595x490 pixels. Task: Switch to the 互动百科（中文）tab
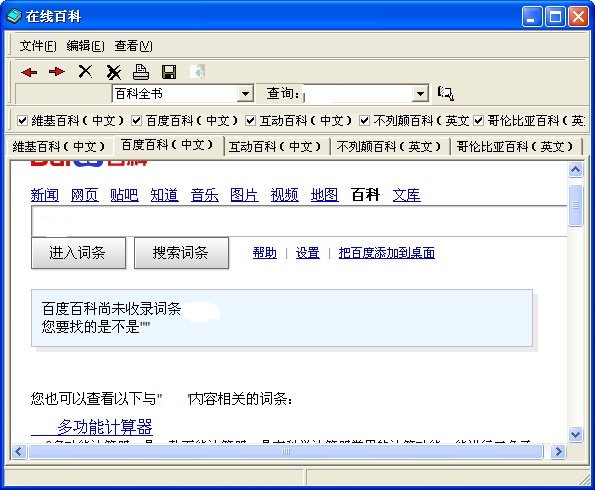pyautogui.click(x=275, y=146)
